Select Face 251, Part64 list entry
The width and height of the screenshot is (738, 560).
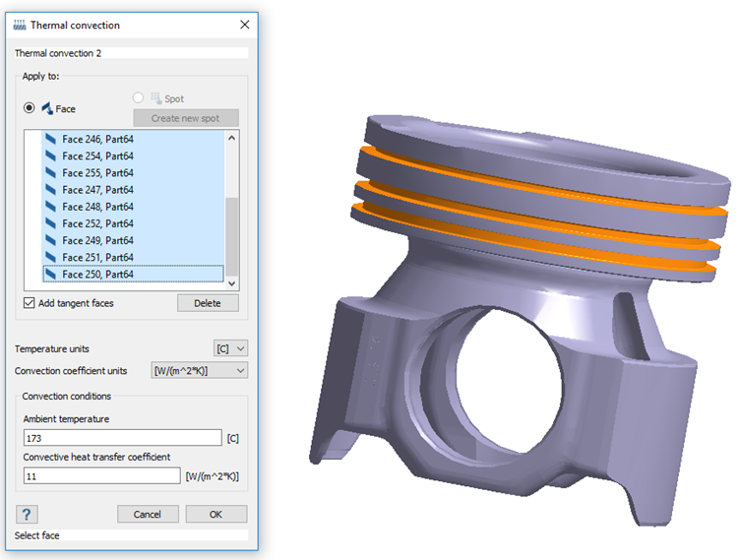[96, 257]
